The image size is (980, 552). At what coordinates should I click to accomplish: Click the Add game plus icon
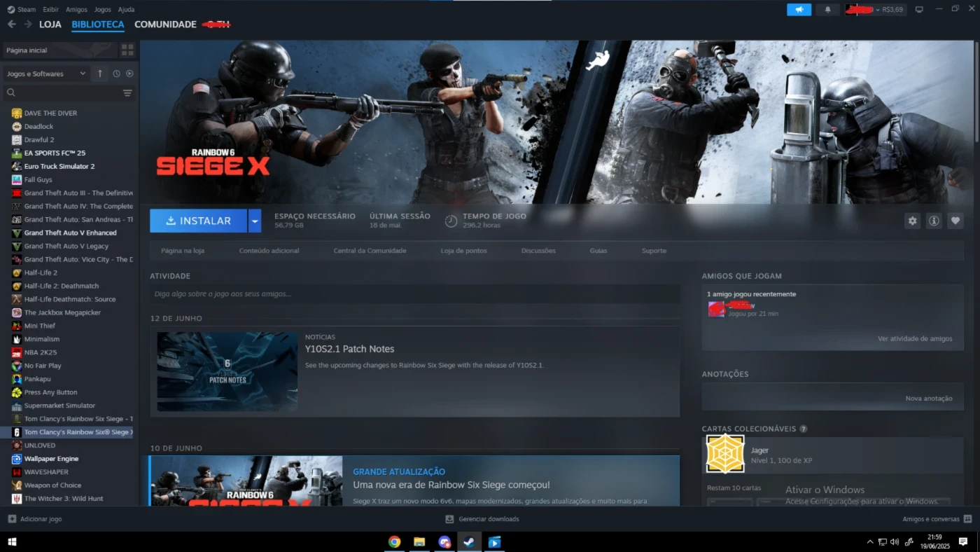coord(12,519)
